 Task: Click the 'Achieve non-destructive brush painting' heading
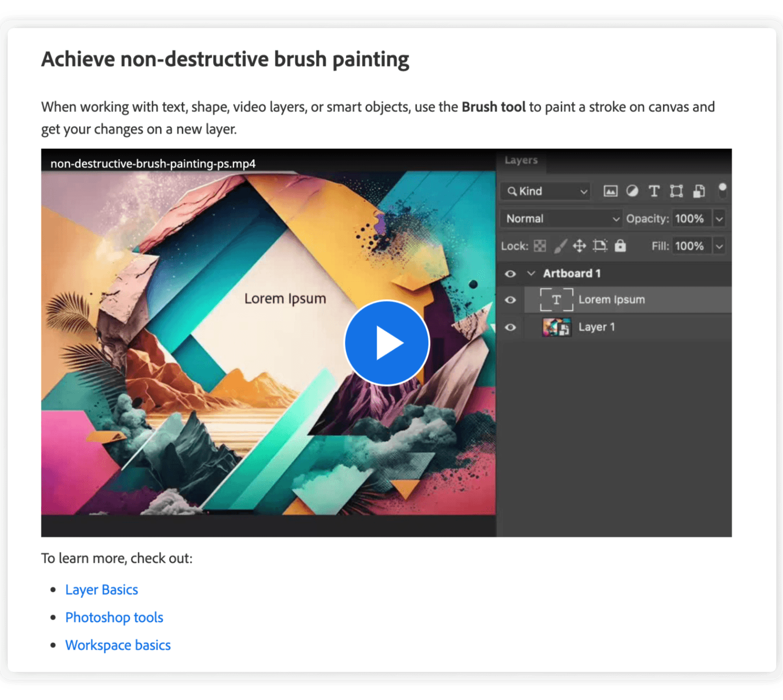225,60
